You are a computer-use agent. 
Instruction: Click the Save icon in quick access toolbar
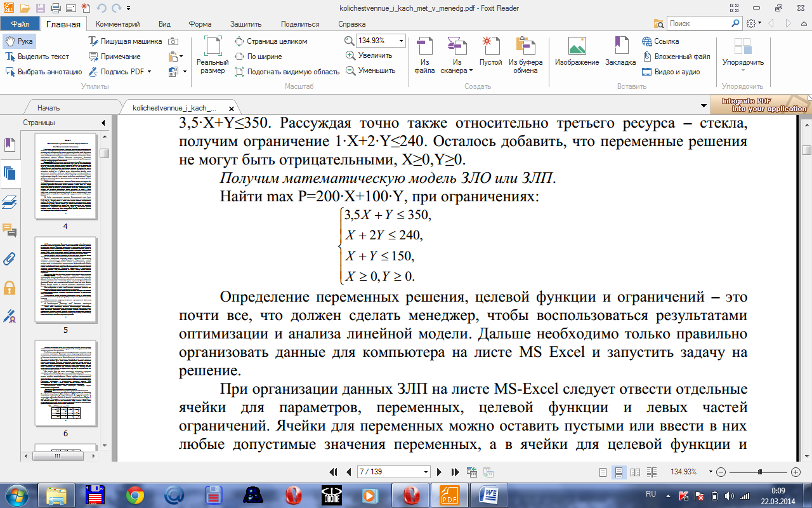41,8
